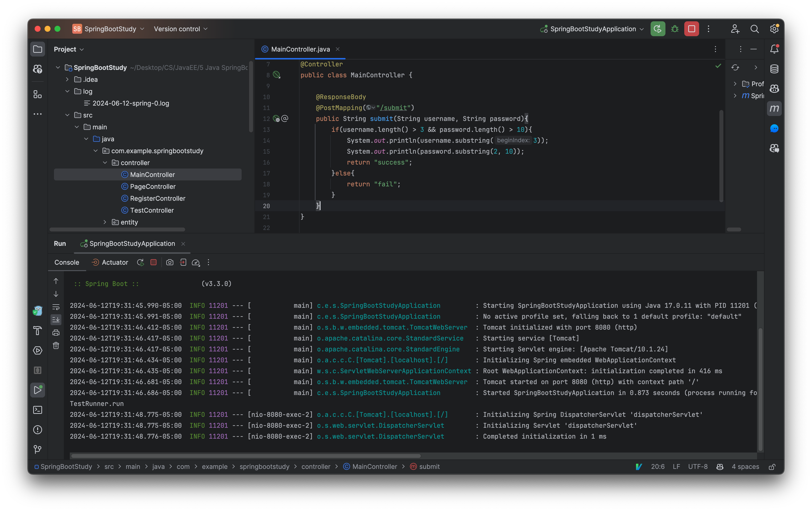The width and height of the screenshot is (812, 511).
Task: Clear the console with the trash icon
Action: tap(56, 345)
